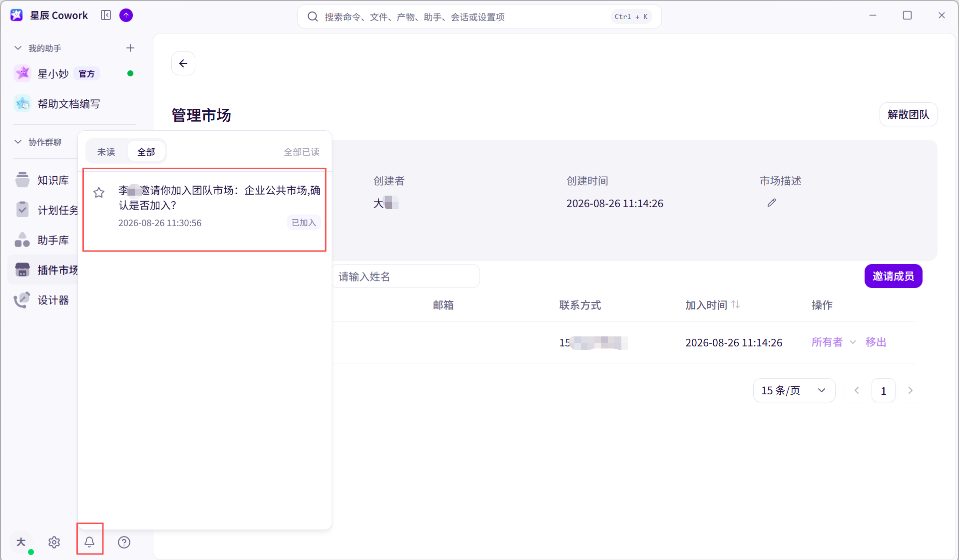Click 移出 to remove the member
The width and height of the screenshot is (959, 560).
point(876,342)
